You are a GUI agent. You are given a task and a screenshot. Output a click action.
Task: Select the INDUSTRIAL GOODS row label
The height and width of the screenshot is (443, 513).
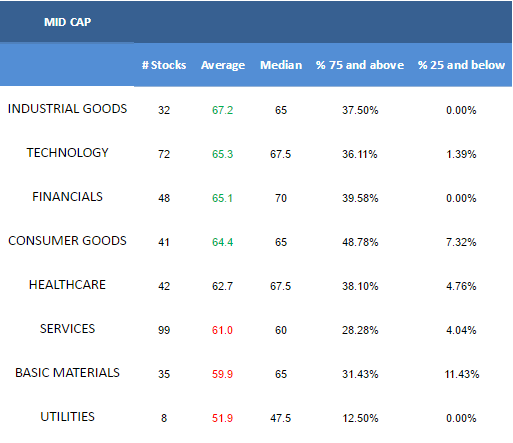point(67,109)
